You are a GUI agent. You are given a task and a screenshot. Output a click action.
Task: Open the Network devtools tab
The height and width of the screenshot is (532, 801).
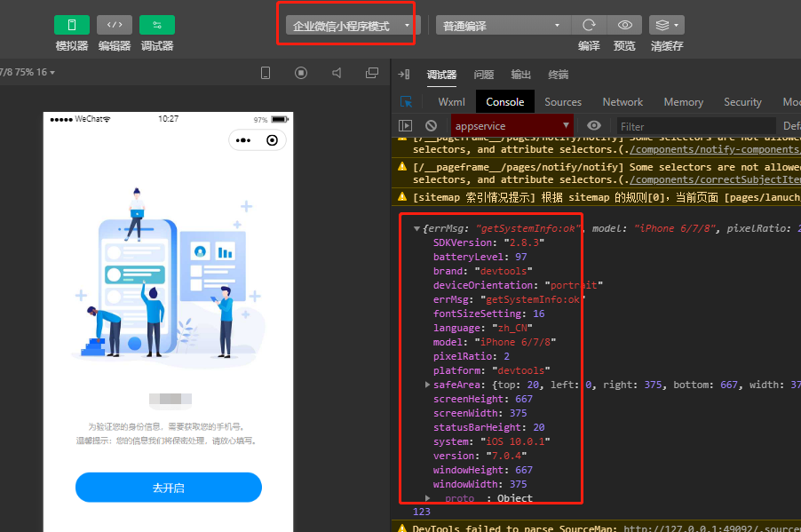[x=623, y=102]
